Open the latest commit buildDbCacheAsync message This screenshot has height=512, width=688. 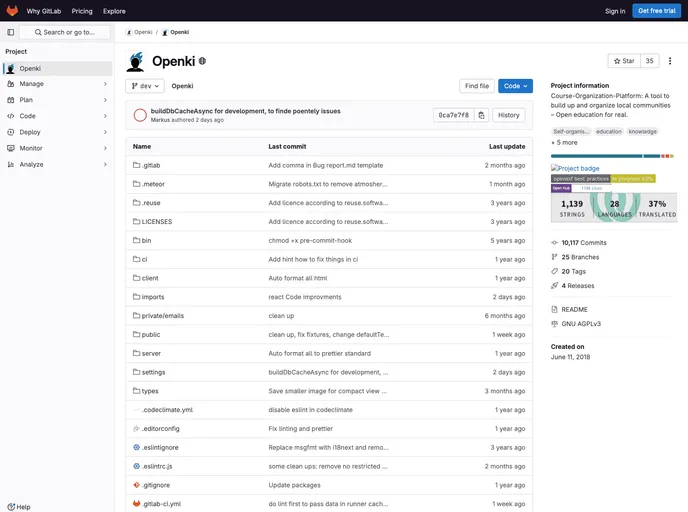[x=245, y=111]
